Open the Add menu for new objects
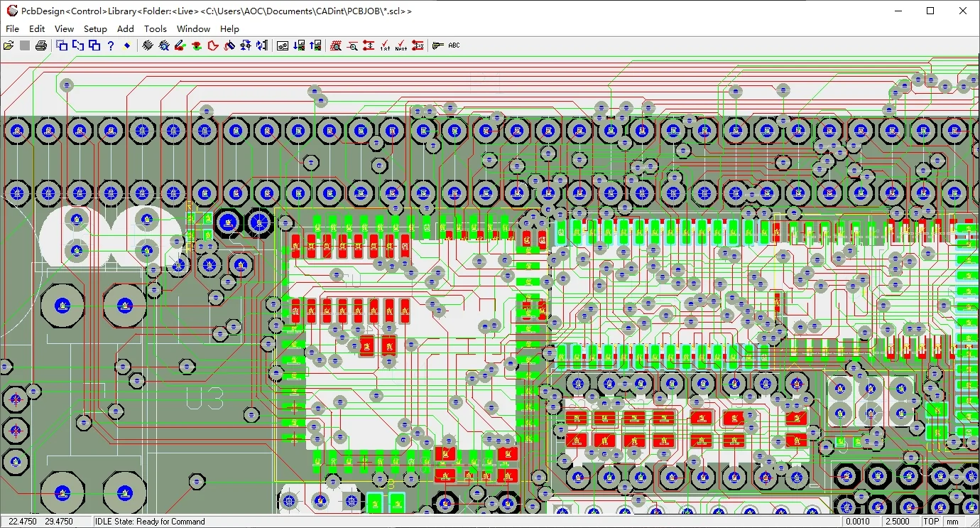 click(125, 28)
